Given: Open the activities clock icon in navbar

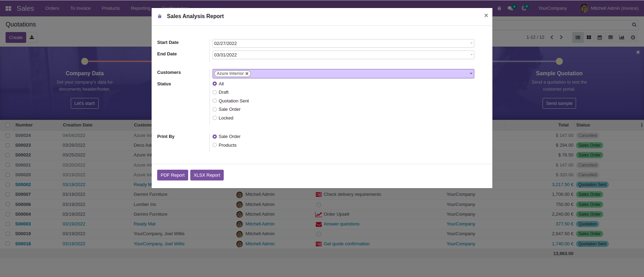Looking at the screenshot, I should click(524, 8).
